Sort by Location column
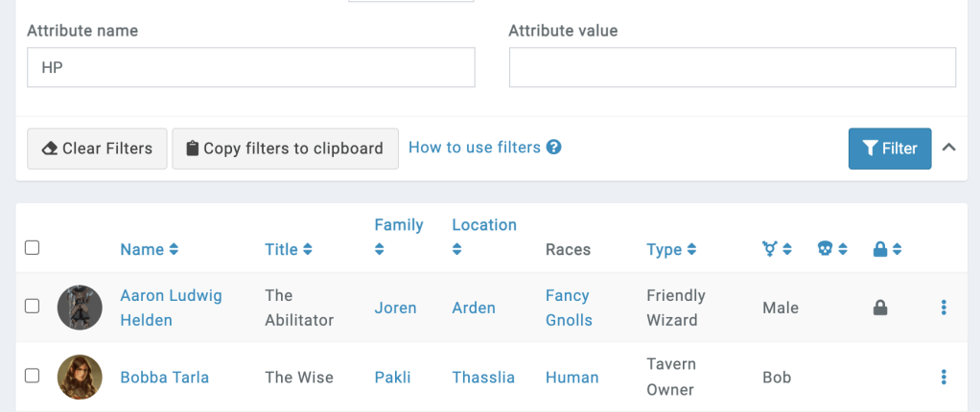This screenshot has width=980, height=412. tap(484, 237)
